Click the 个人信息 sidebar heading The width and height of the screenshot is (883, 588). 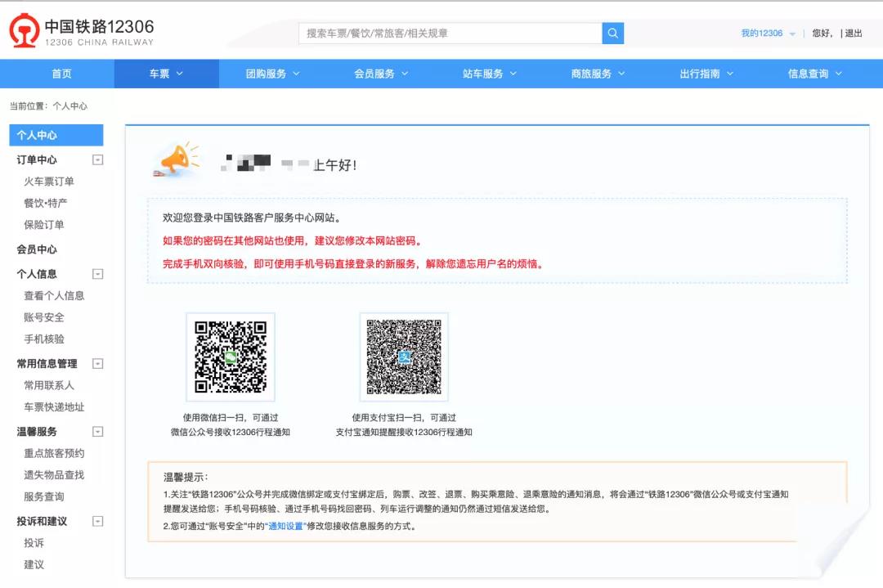(x=37, y=274)
